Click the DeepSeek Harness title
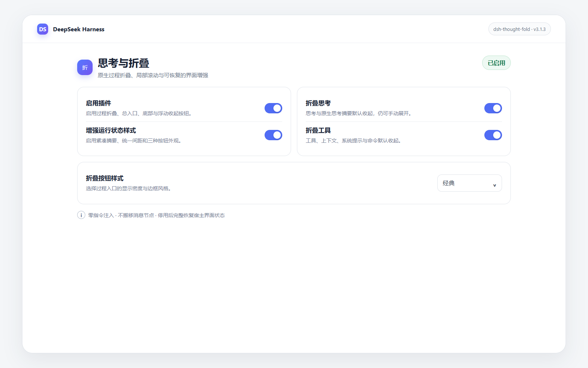 [x=79, y=29]
